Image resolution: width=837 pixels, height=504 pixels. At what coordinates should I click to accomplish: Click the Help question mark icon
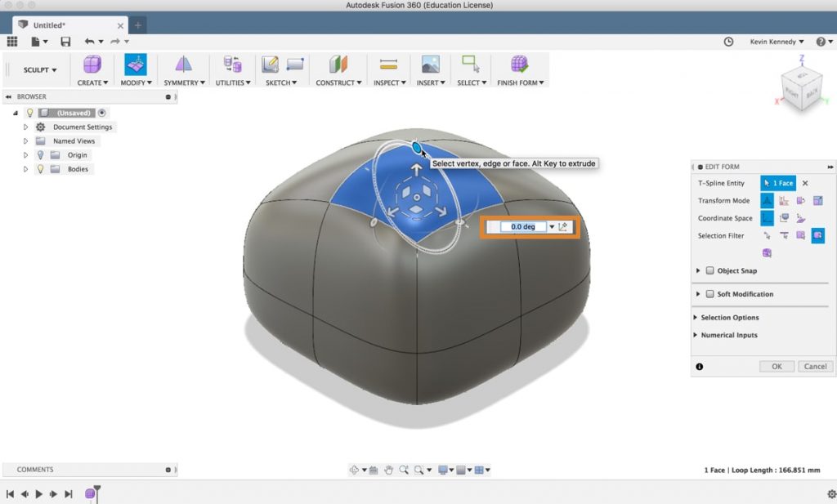point(821,42)
